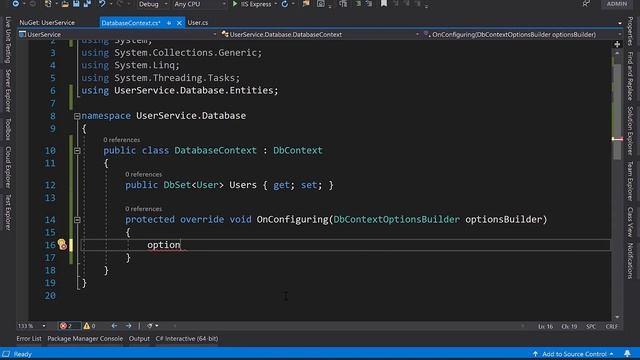
Task: Open the document tab list dropdown arrow
Action: 620,23
